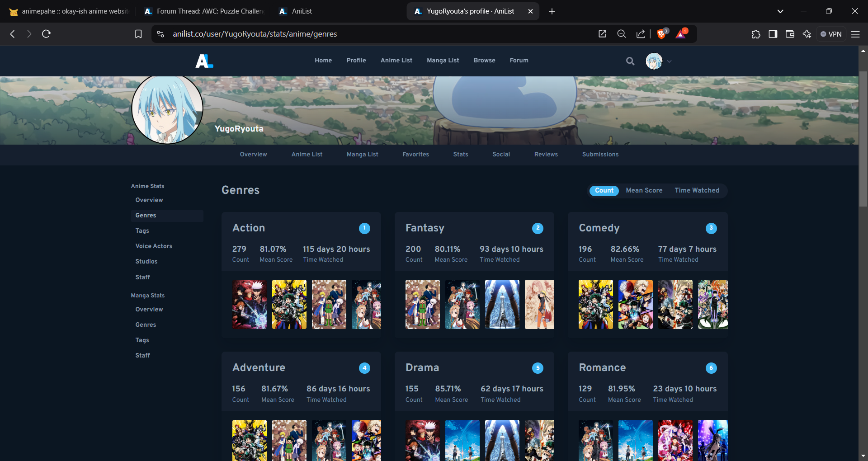
Task: Toggle the browser sidebar panel icon
Action: pos(773,34)
